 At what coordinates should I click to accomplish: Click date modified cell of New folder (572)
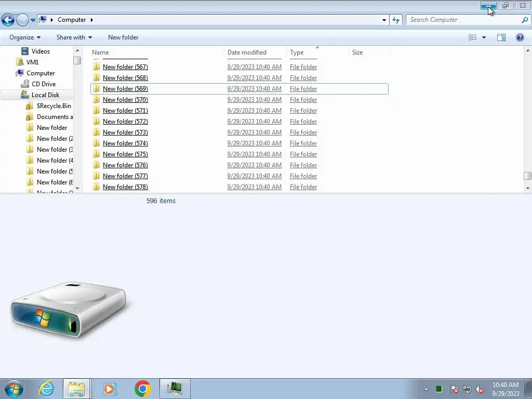click(x=254, y=122)
